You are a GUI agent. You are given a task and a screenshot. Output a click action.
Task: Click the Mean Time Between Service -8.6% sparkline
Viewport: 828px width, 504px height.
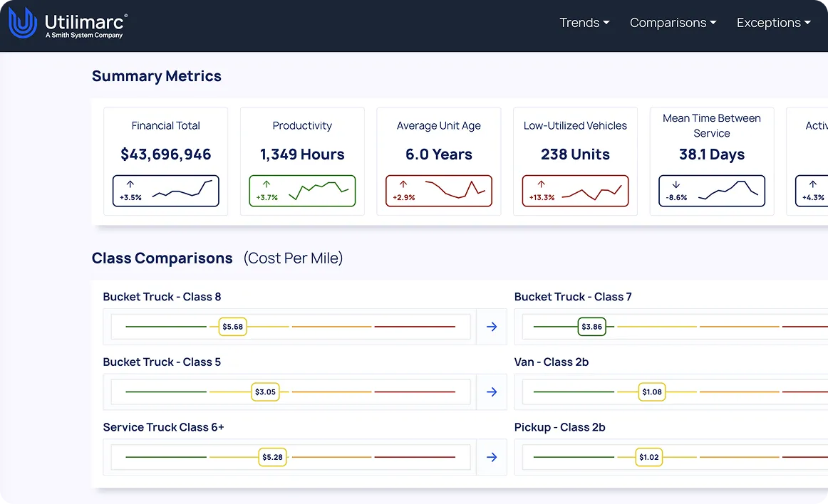click(x=728, y=190)
